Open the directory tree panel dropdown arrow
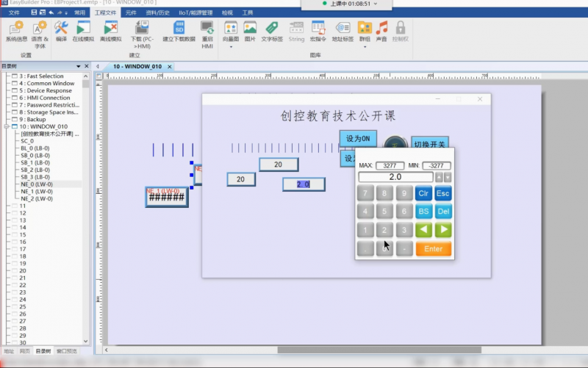 (79, 66)
